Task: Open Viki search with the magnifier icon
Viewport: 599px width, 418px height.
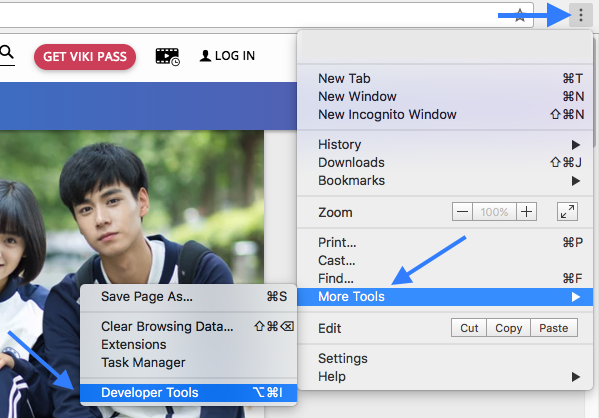Action: pyautogui.click(x=6, y=52)
